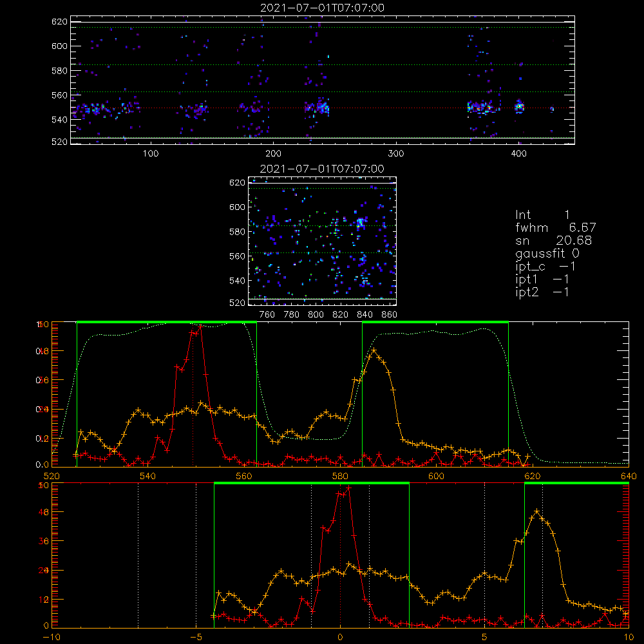Click x-axis label 5 of the bottom plot
The width and height of the screenshot is (644, 644).
click(485, 638)
